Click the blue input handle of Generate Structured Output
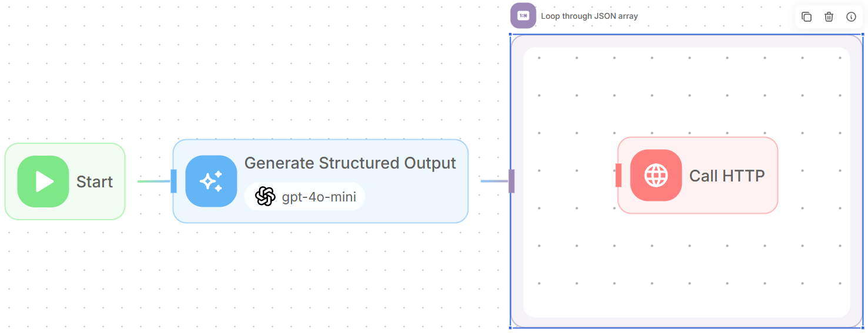This screenshot has width=868, height=333. 173,181
